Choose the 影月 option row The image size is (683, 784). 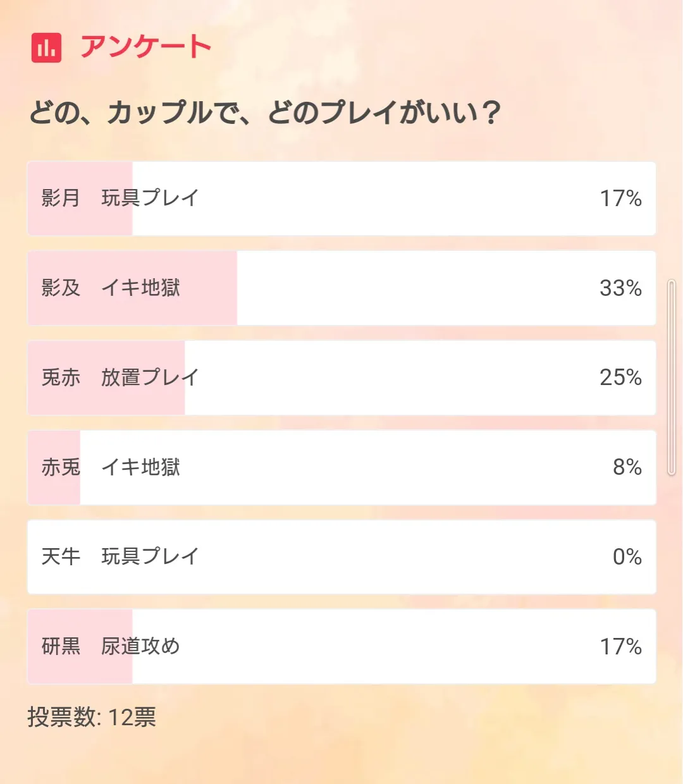click(x=341, y=199)
